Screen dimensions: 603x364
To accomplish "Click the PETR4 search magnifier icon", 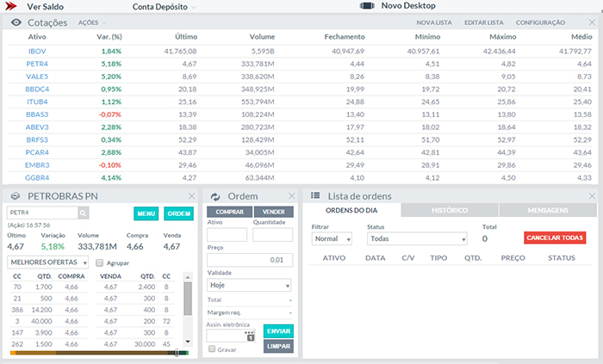I will click(84, 213).
